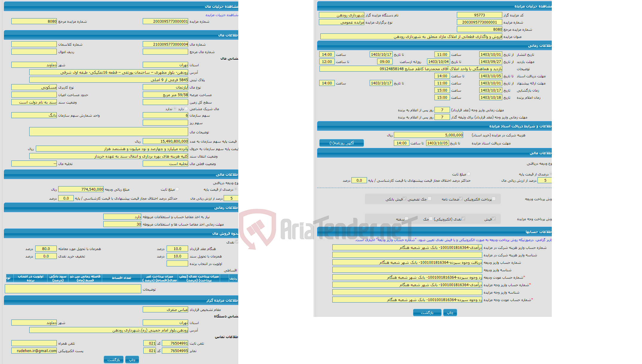Screen dimensions: 642x364
Task: Click the چک تضمینی payment icon
Action: (424, 200)
